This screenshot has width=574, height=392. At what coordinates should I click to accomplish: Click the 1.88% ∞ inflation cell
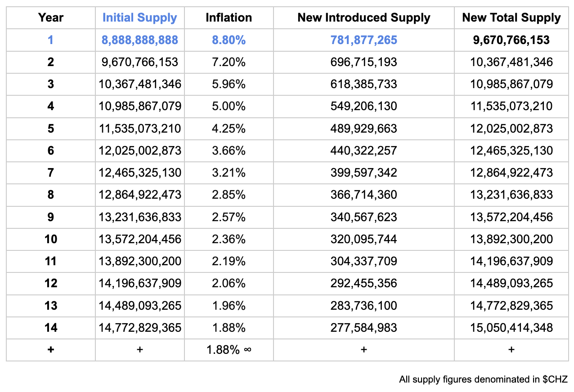pyautogui.click(x=229, y=350)
